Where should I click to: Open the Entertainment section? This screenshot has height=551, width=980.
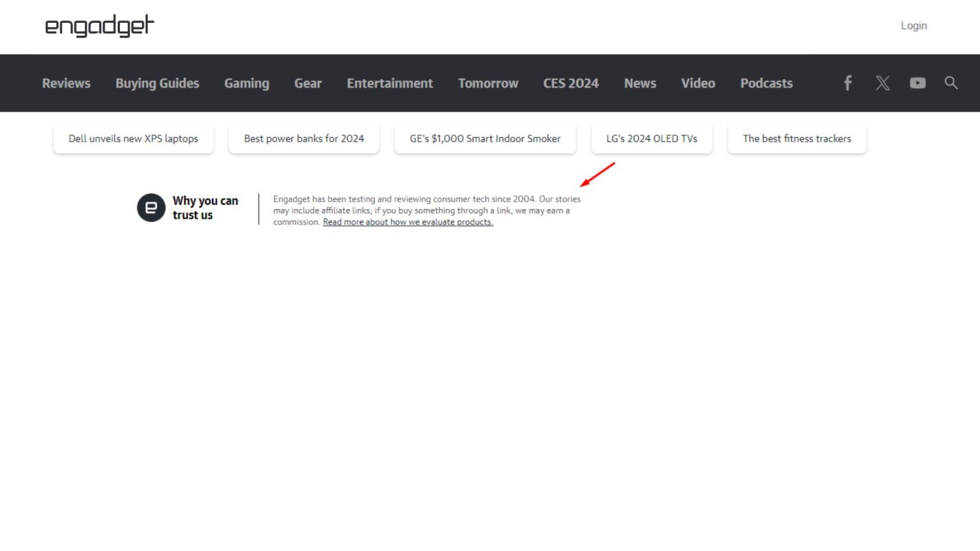389,83
